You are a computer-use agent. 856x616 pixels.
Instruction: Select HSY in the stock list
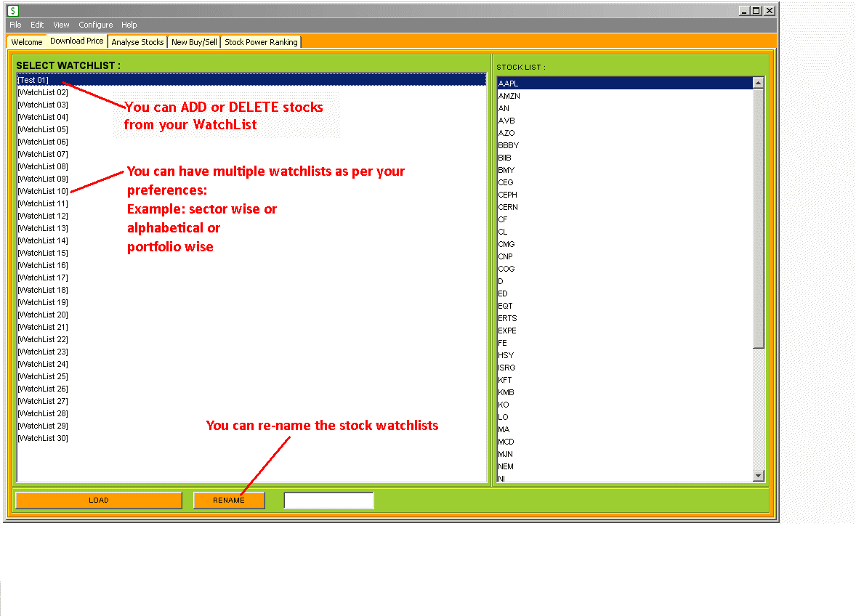point(625,356)
